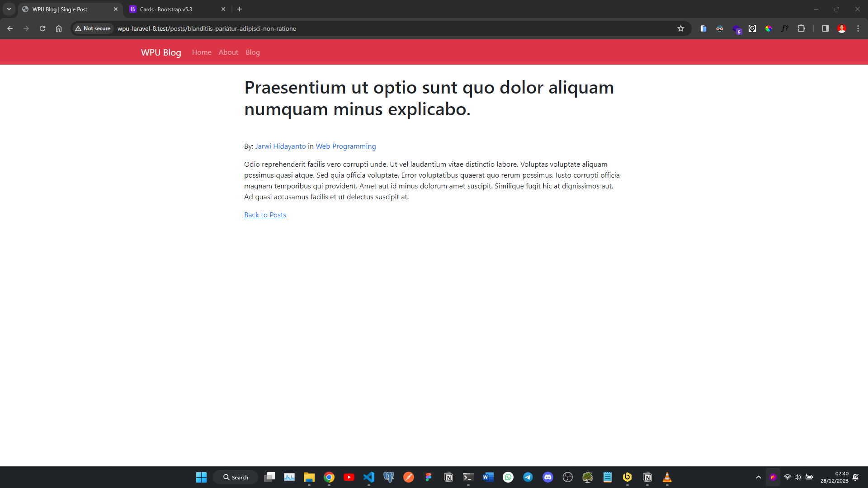Open a new browser tab

pyautogui.click(x=240, y=9)
